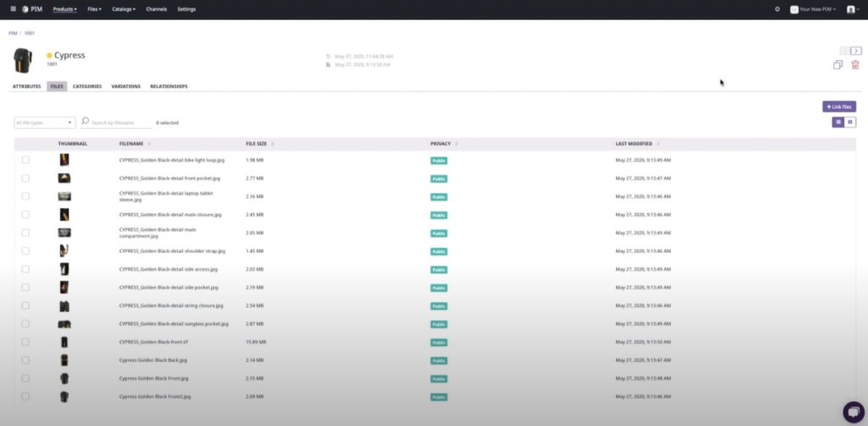Click the Cypress product image
The image size is (868, 426).
click(23, 60)
